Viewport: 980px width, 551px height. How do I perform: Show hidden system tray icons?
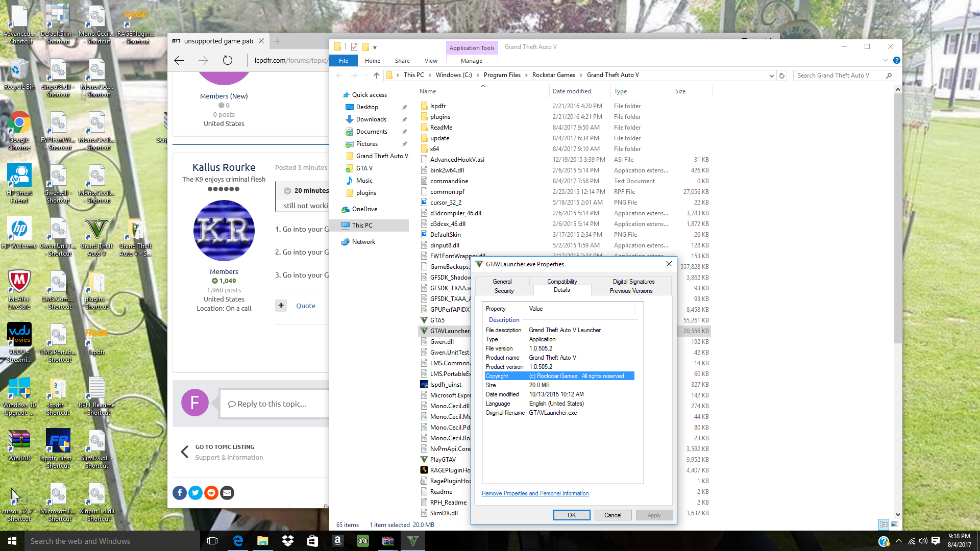[x=899, y=541]
